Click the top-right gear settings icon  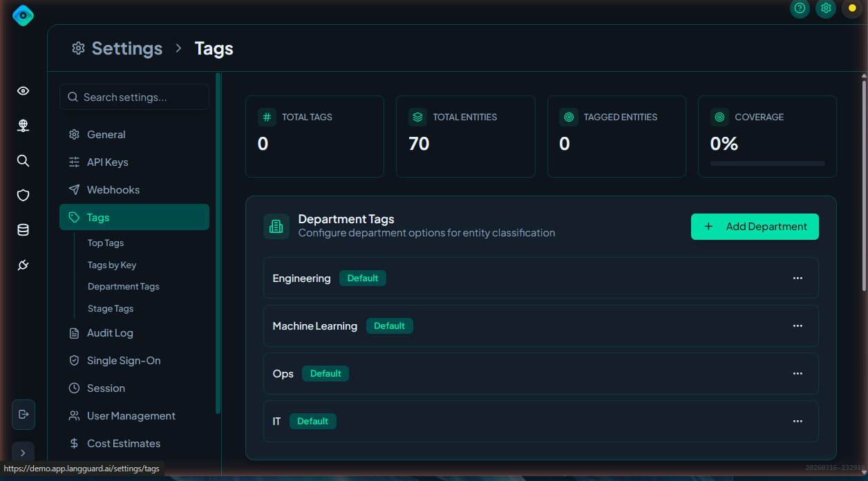pos(825,8)
